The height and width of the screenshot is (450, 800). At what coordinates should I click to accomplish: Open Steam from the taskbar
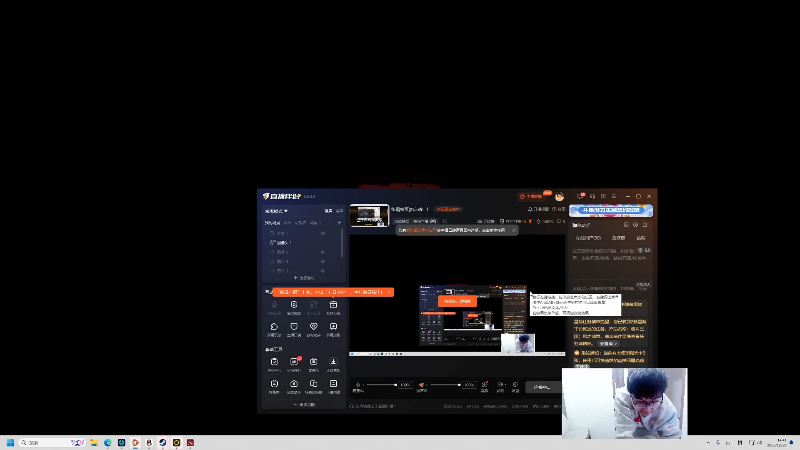click(163, 442)
